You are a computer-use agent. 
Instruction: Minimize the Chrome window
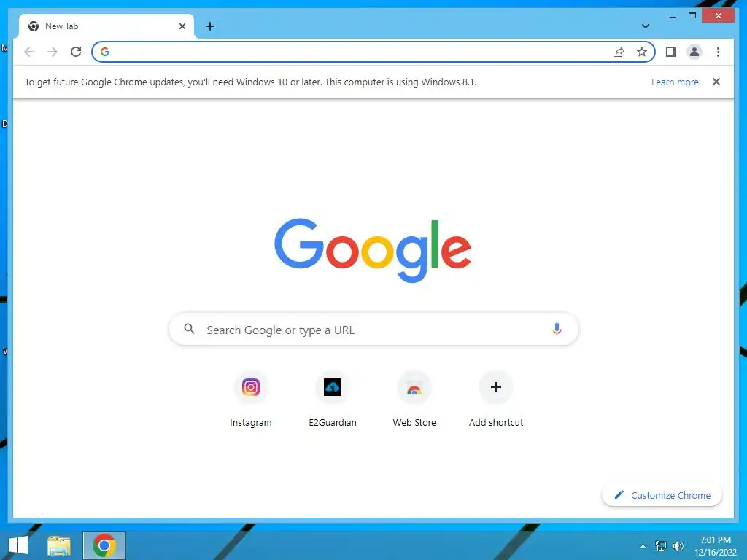tap(672, 16)
